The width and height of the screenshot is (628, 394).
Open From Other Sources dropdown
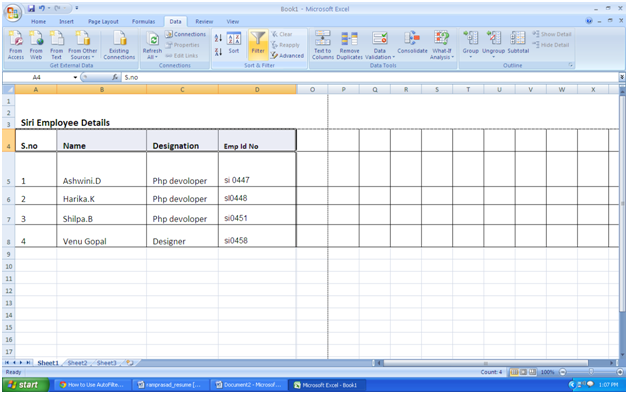point(83,45)
